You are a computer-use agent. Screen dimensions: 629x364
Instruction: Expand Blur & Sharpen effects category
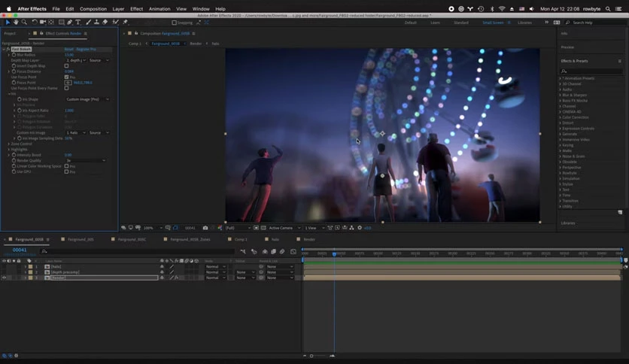point(561,95)
